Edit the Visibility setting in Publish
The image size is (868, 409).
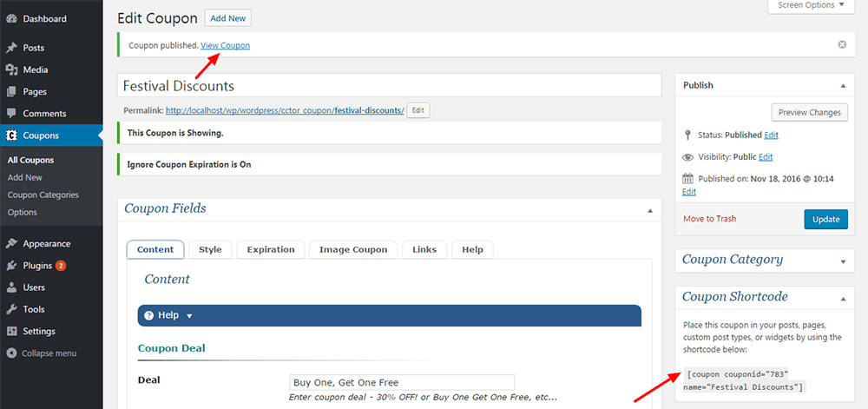coord(765,157)
